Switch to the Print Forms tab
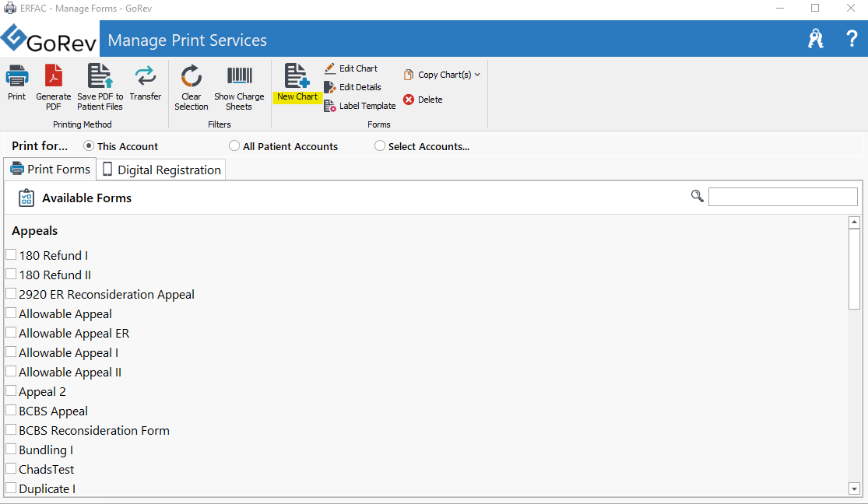This screenshot has width=868, height=504. tap(51, 170)
